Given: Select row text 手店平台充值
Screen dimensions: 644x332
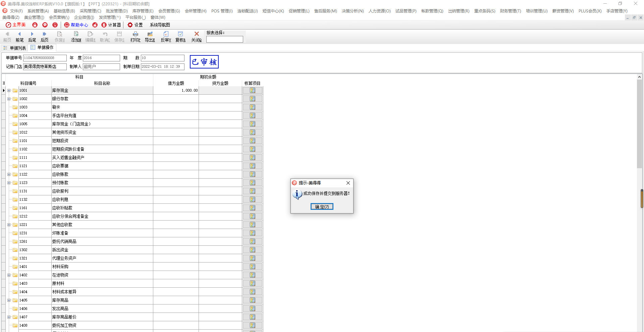Looking at the screenshot, I should click(64, 115).
